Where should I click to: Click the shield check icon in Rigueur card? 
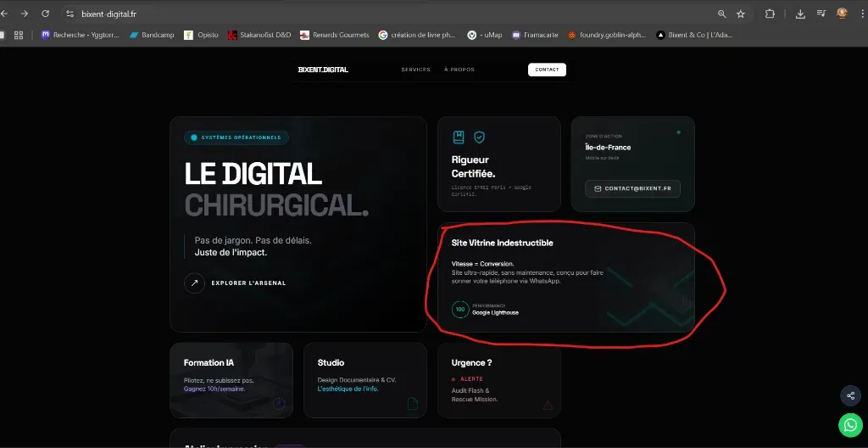(x=479, y=137)
